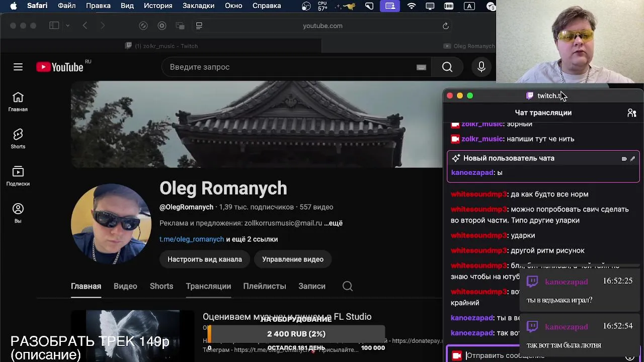Open the Вид menu

pyautogui.click(x=127, y=6)
